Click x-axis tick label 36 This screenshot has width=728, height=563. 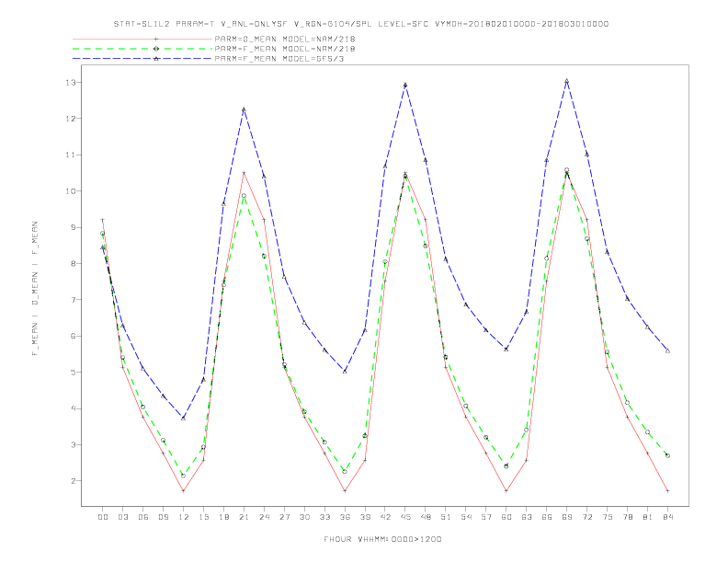tap(345, 517)
